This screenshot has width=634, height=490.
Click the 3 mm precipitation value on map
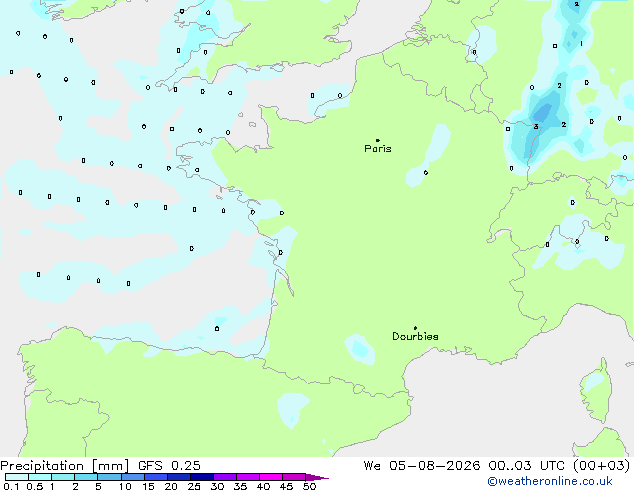point(536,127)
